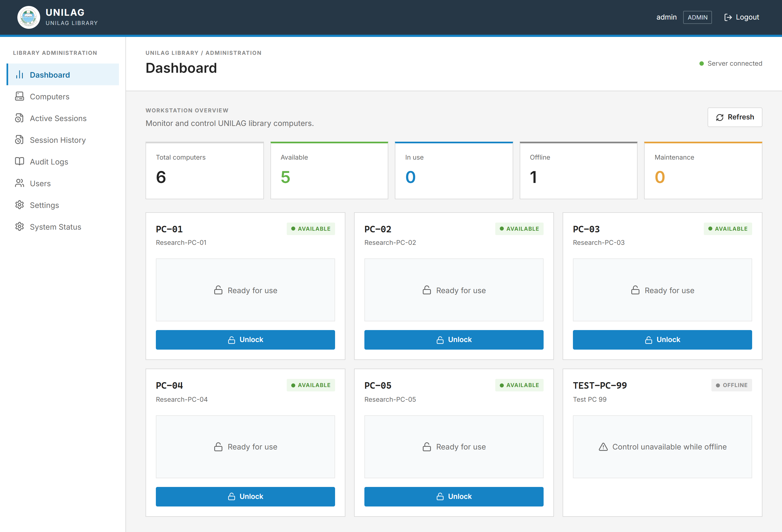This screenshot has height=532, width=782.
Task: Click the Session History sidebar icon
Action: tap(20, 140)
